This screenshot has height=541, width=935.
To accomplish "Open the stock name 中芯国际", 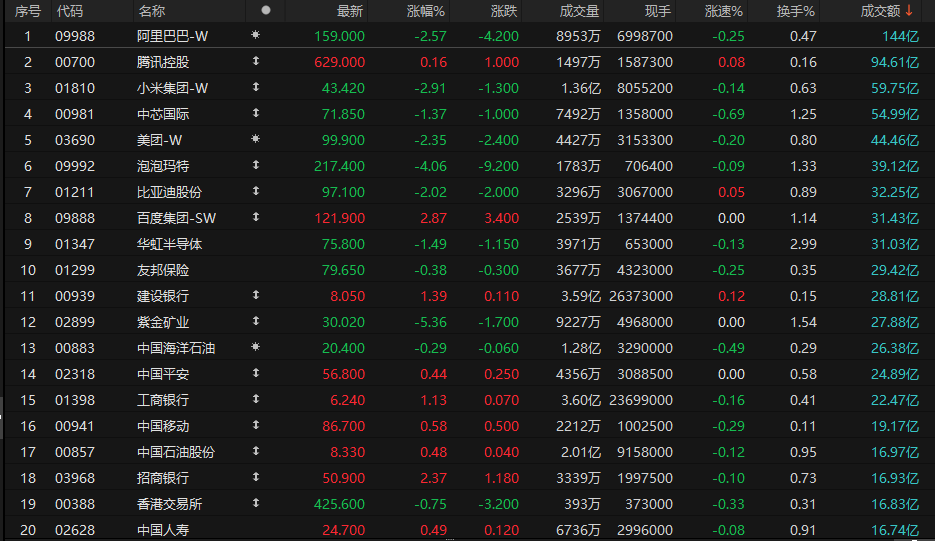I will [x=163, y=114].
